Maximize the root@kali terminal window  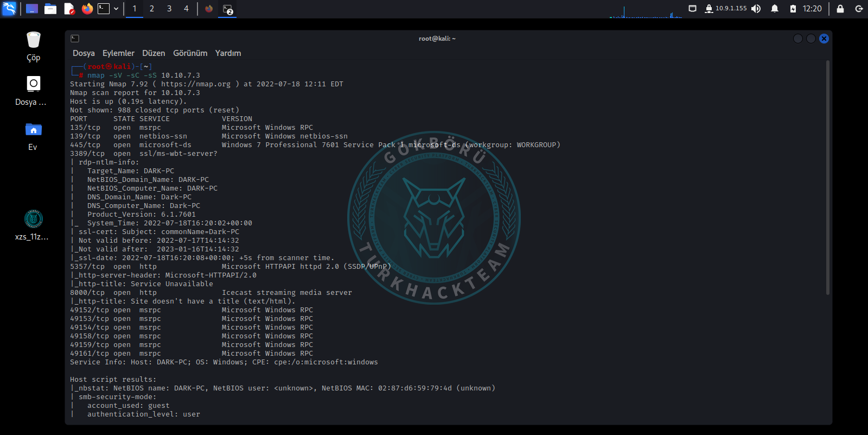click(x=810, y=39)
